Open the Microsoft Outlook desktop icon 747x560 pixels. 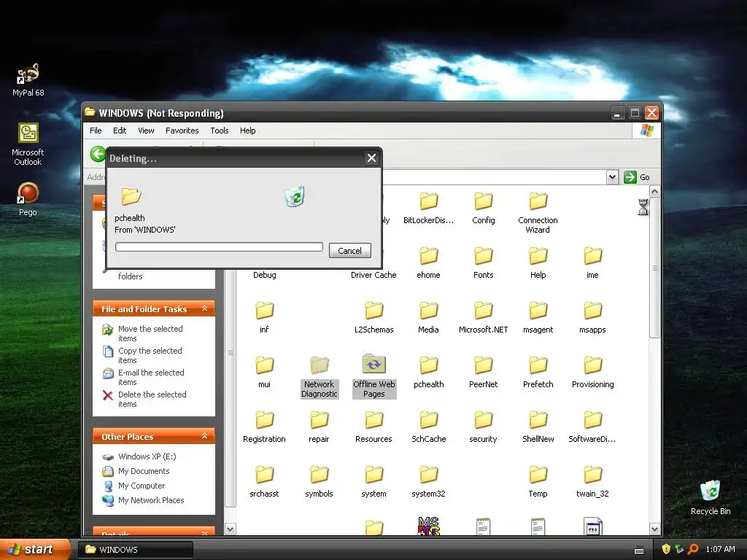tap(28, 144)
